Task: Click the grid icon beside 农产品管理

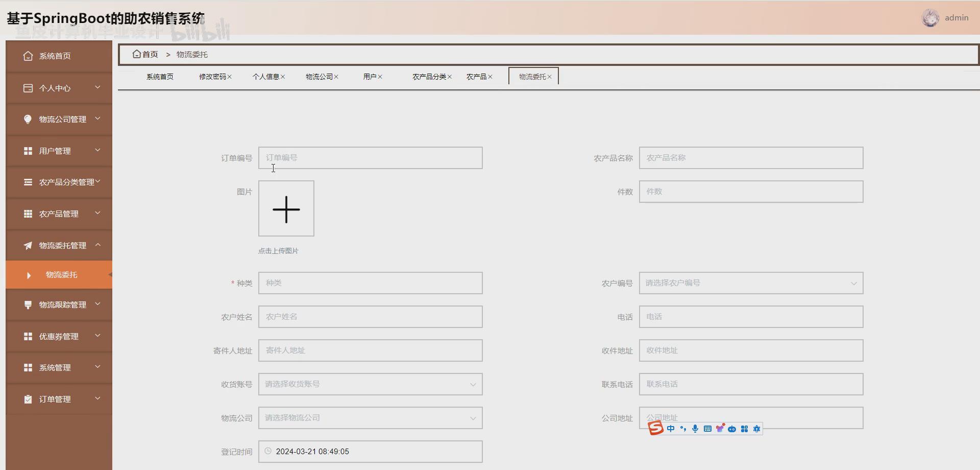Action: click(28, 214)
